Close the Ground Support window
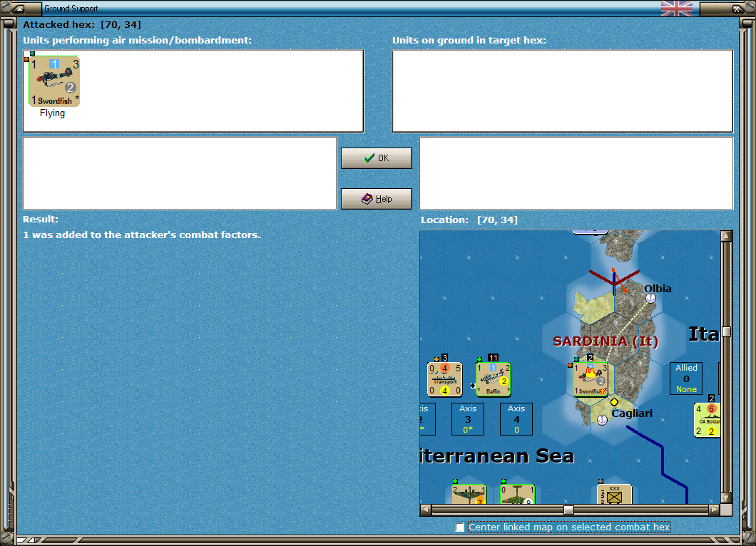This screenshot has width=756, height=546. [737, 8]
